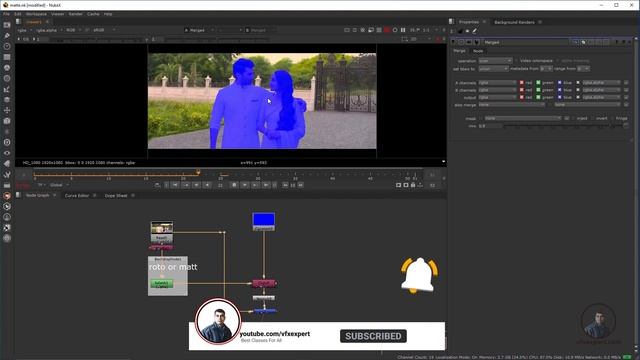Open the Views nodes eye icon
The width and height of the screenshot is (640, 360).
(x=7, y=153)
